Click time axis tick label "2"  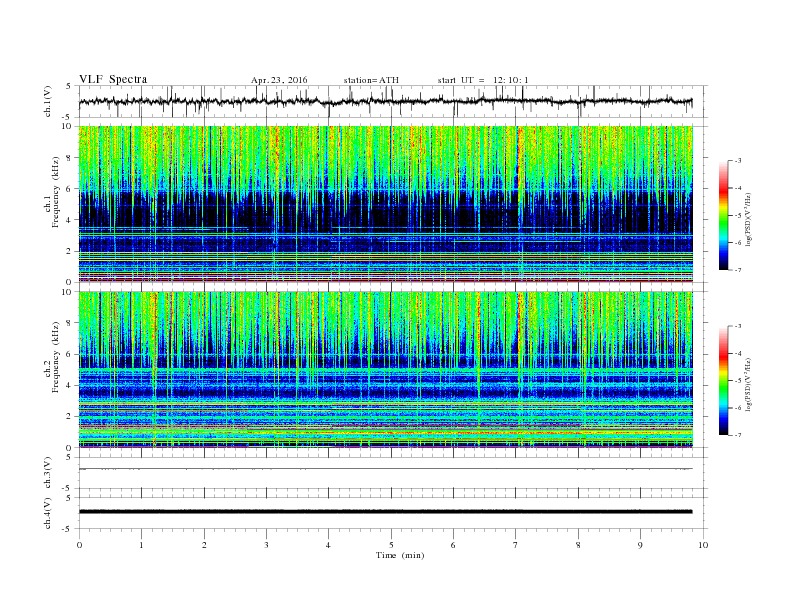(x=204, y=545)
